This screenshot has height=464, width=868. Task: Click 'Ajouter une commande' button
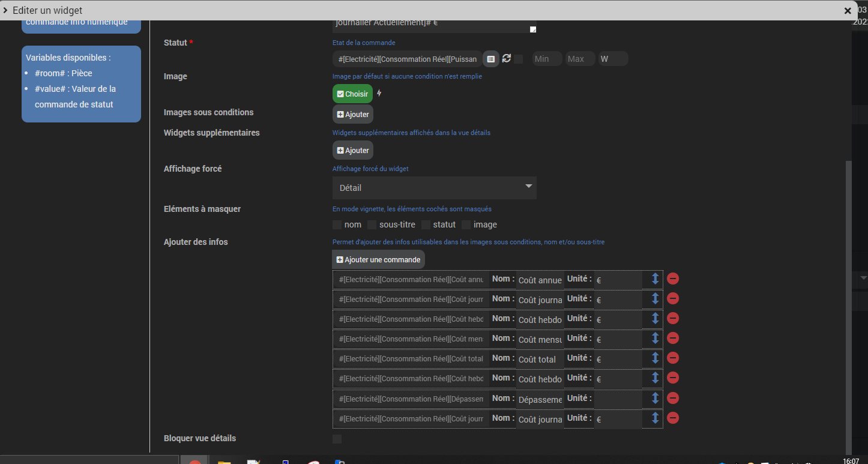tap(378, 260)
